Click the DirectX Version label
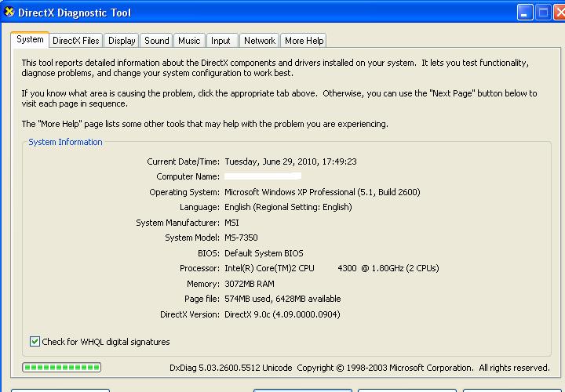The width and height of the screenshot is (565, 392). pyautogui.click(x=190, y=314)
